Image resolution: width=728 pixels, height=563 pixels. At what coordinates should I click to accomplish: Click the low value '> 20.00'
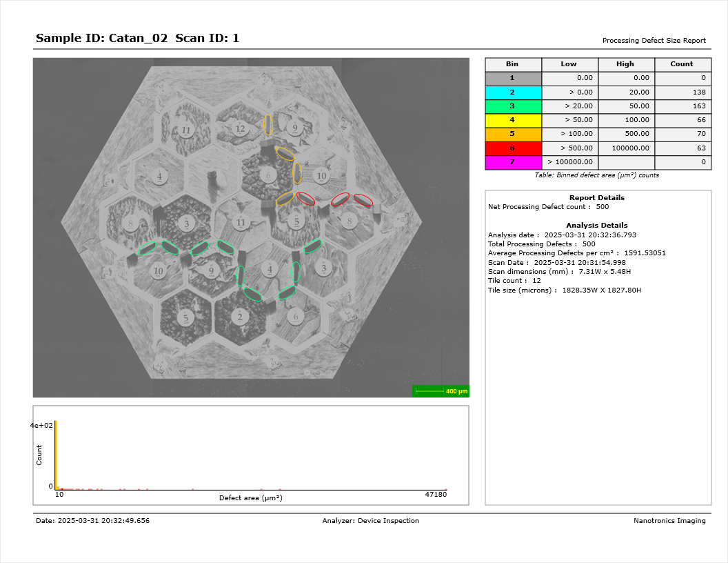(x=579, y=106)
